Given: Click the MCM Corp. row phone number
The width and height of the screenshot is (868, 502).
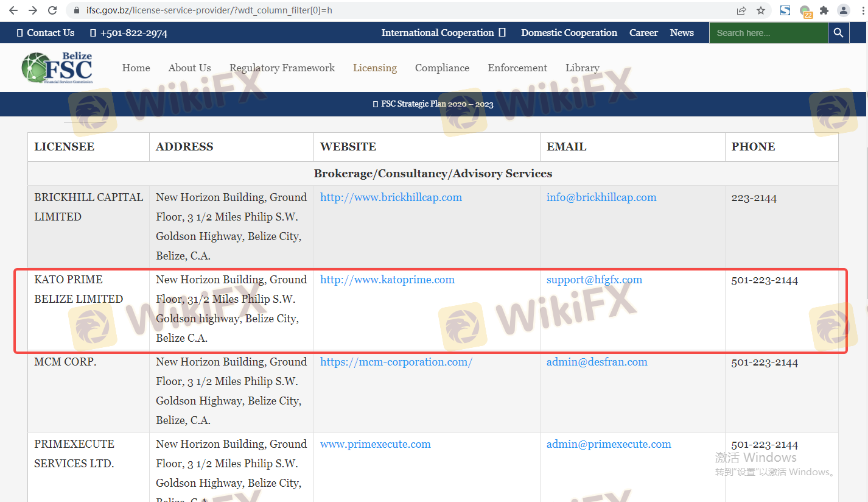Looking at the screenshot, I should [x=765, y=362].
